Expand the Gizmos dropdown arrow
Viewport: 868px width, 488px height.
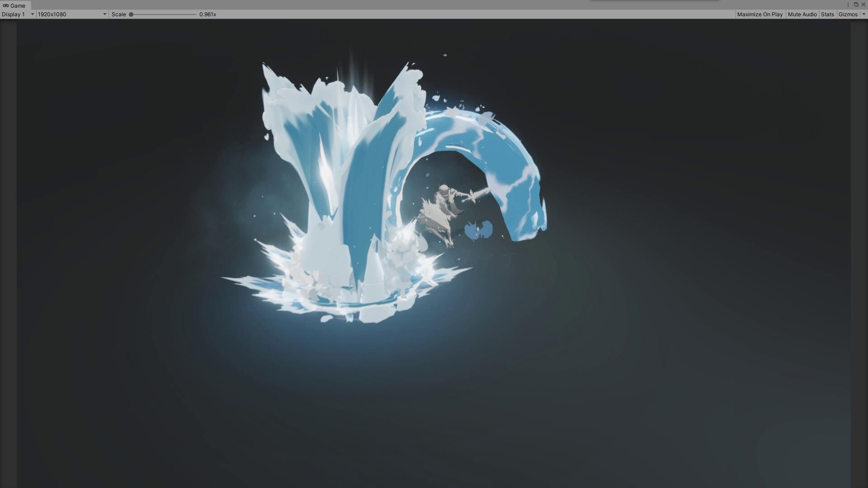[863, 14]
